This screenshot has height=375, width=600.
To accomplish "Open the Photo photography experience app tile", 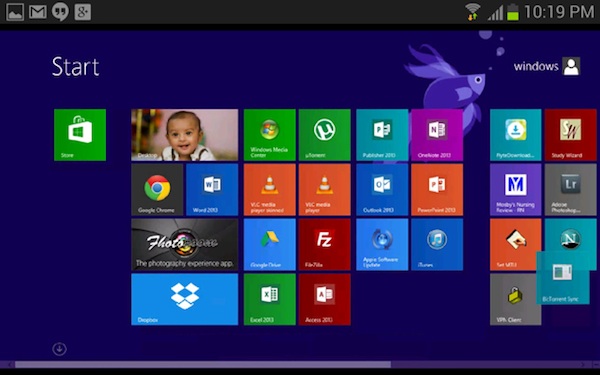I will click(x=184, y=245).
